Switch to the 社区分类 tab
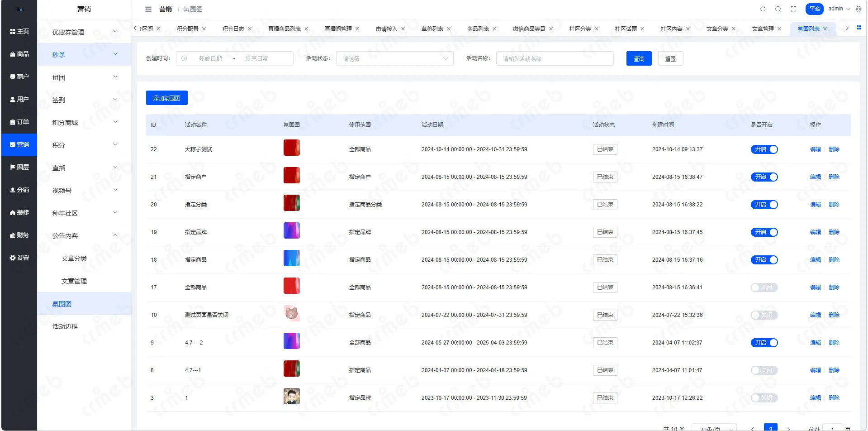 click(x=580, y=29)
